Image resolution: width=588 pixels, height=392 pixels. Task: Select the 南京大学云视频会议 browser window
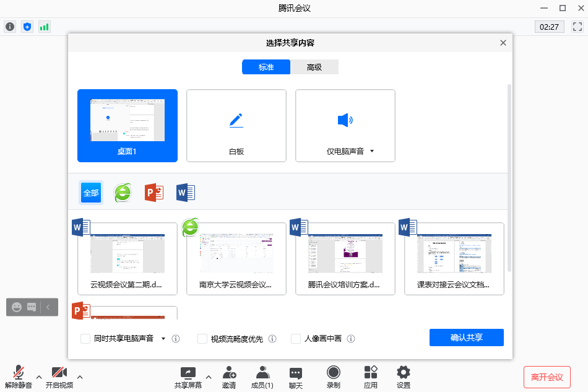click(236, 259)
